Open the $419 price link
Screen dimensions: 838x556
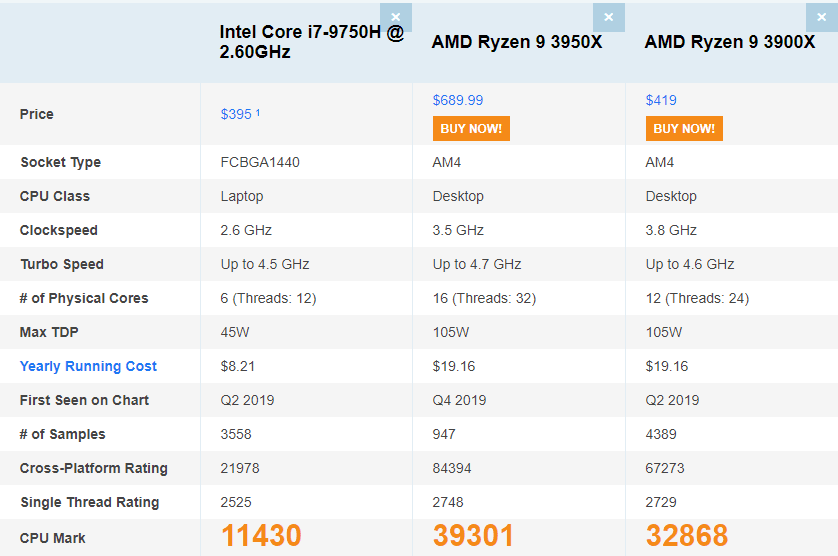[661, 101]
